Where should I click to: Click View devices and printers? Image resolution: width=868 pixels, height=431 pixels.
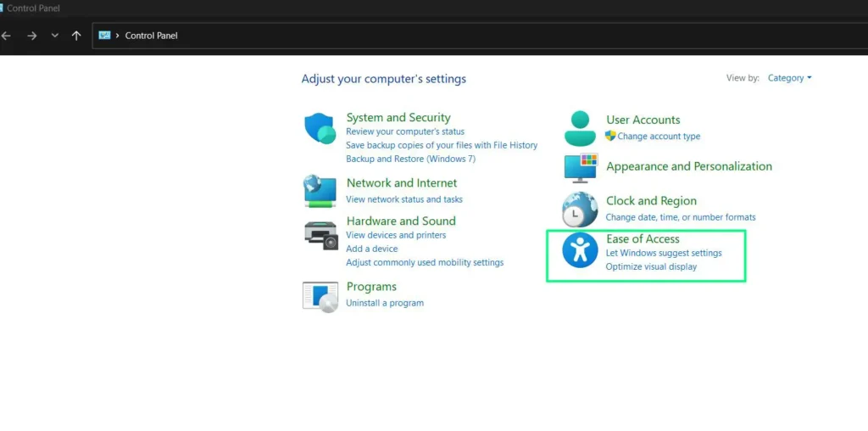click(x=395, y=235)
